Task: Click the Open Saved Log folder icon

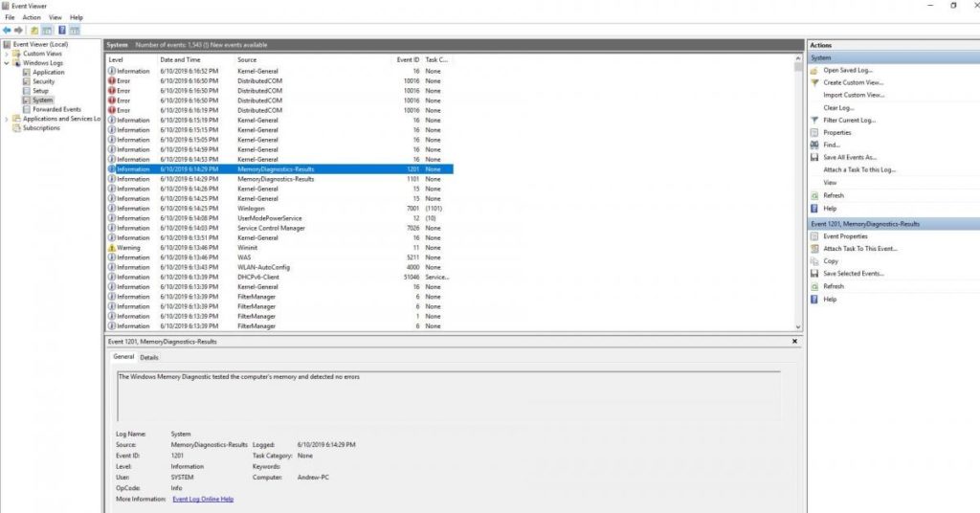Action: (x=814, y=70)
